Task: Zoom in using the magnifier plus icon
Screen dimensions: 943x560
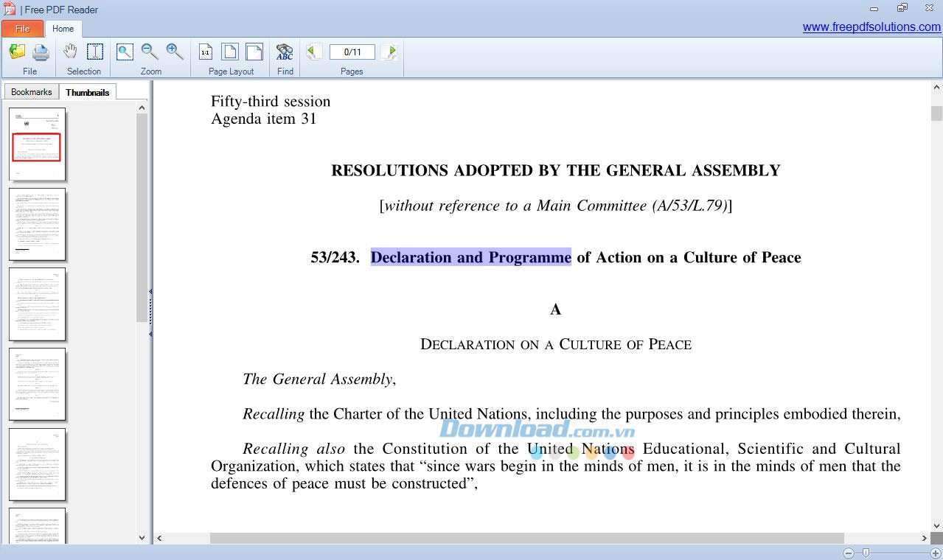Action: coord(174,52)
